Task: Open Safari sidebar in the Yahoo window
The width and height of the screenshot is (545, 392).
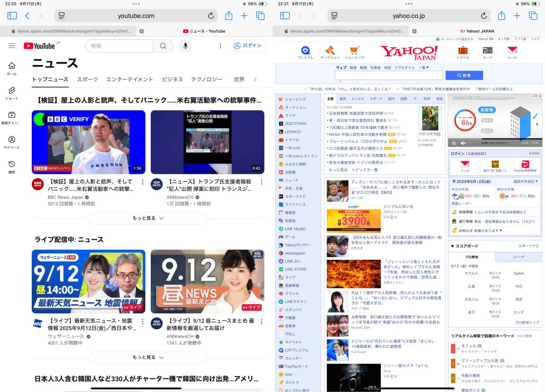Action: tap(285, 16)
